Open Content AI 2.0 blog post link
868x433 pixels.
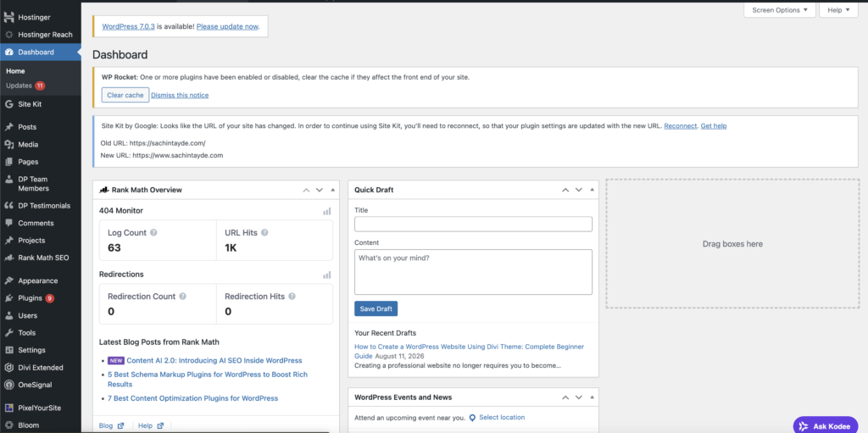pyautogui.click(x=214, y=360)
